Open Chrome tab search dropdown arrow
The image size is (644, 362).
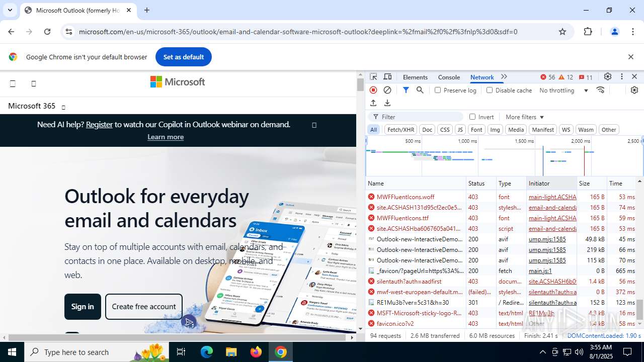click(10, 10)
